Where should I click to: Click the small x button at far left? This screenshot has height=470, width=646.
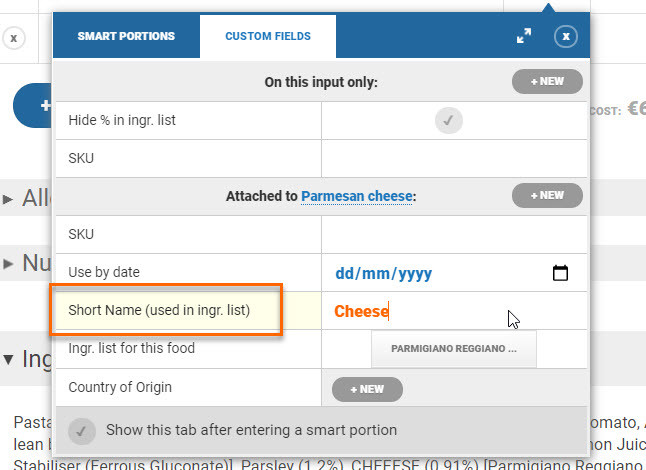click(13, 38)
